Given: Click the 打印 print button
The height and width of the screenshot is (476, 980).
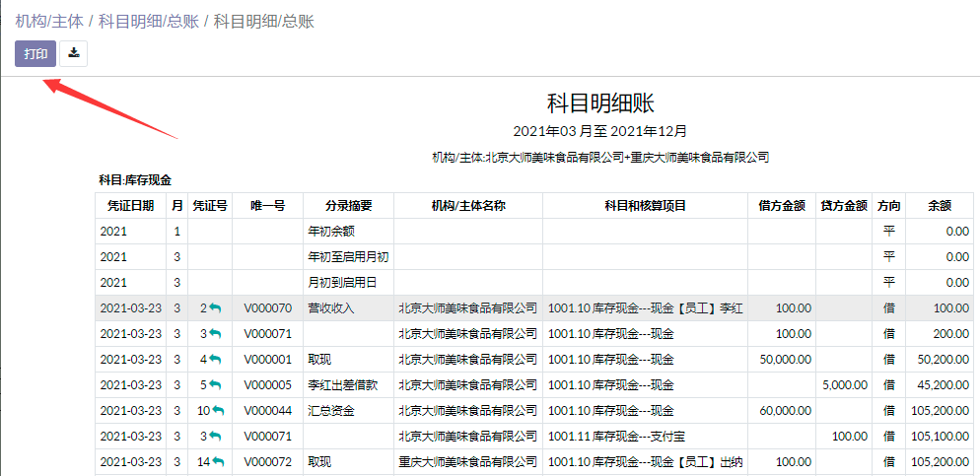Looking at the screenshot, I should coord(35,54).
